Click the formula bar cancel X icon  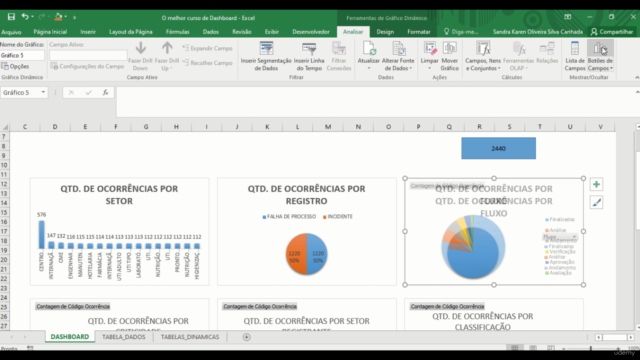(x=71, y=93)
